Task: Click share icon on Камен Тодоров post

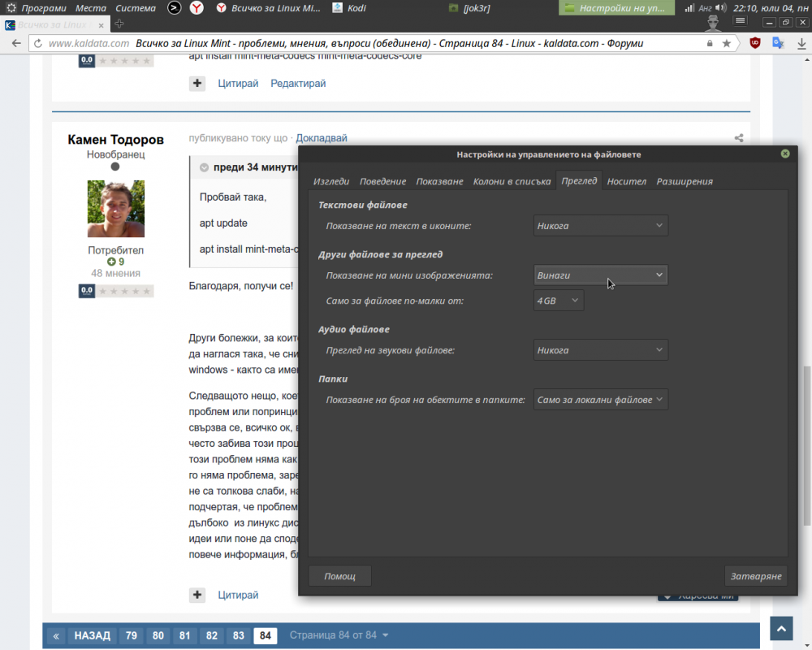Action: pyautogui.click(x=739, y=138)
